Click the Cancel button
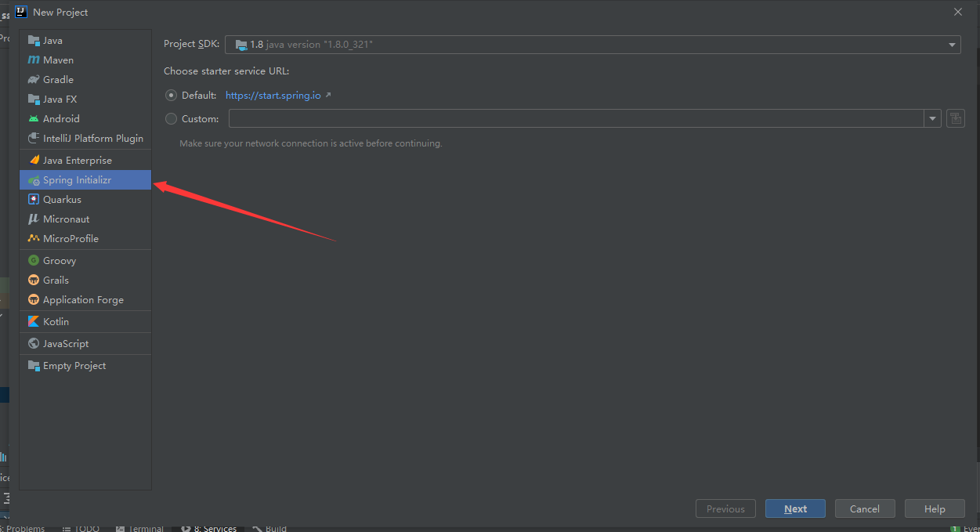Image resolution: width=980 pixels, height=532 pixels. pos(865,508)
